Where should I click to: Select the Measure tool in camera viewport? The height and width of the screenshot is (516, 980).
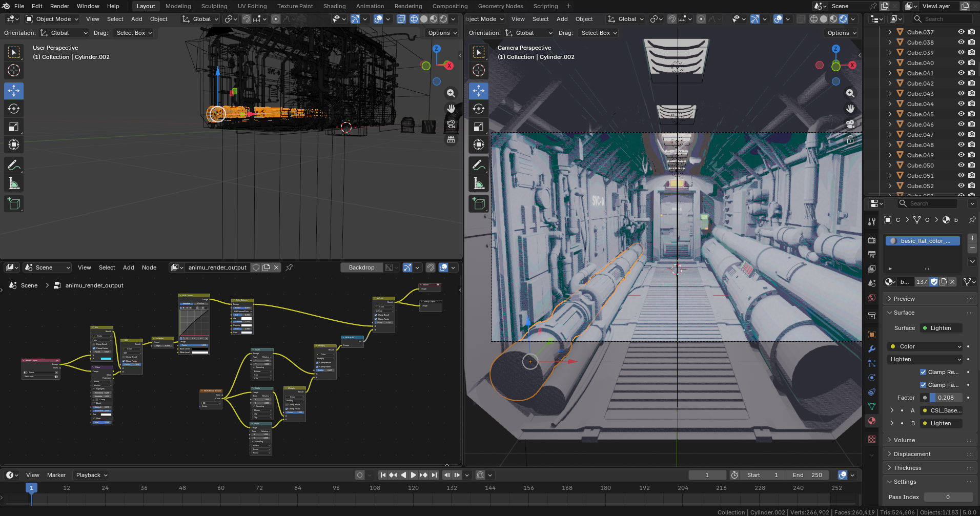479,183
